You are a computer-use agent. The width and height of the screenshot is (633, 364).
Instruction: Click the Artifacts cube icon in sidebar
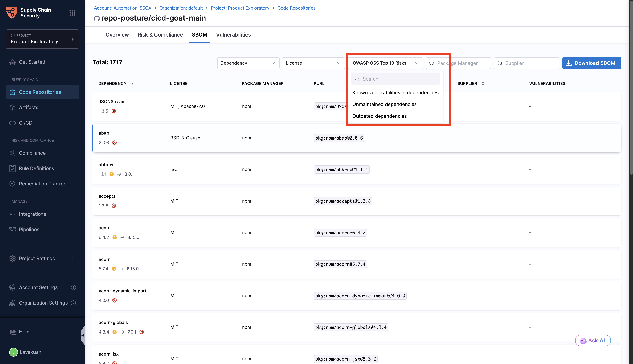click(x=12, y=108)
